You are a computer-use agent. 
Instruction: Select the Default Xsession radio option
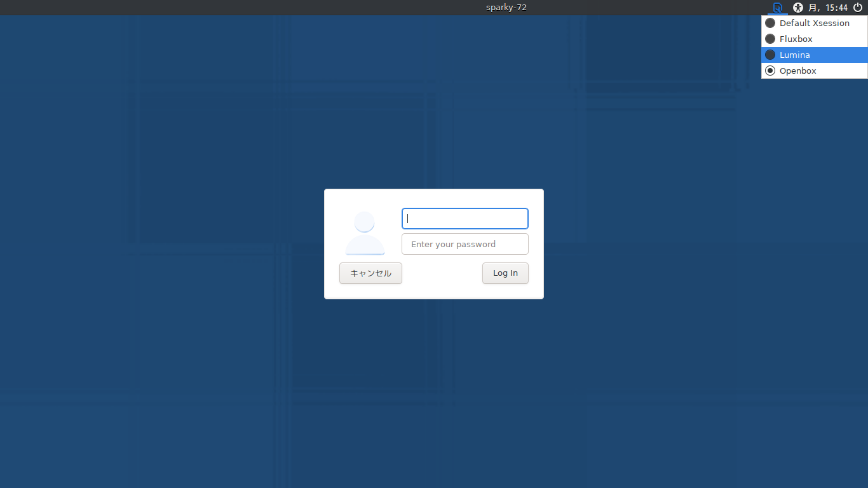[x=815, y=23]
